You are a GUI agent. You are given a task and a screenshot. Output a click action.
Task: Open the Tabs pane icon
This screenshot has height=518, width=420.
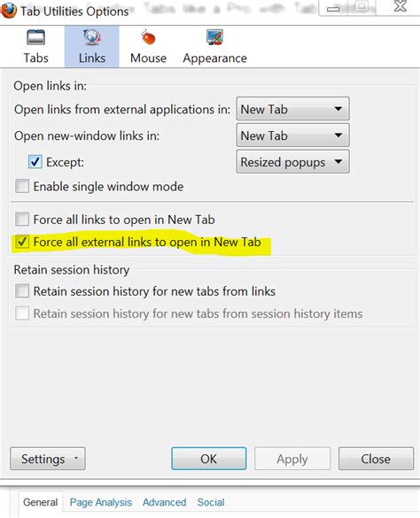35,37
